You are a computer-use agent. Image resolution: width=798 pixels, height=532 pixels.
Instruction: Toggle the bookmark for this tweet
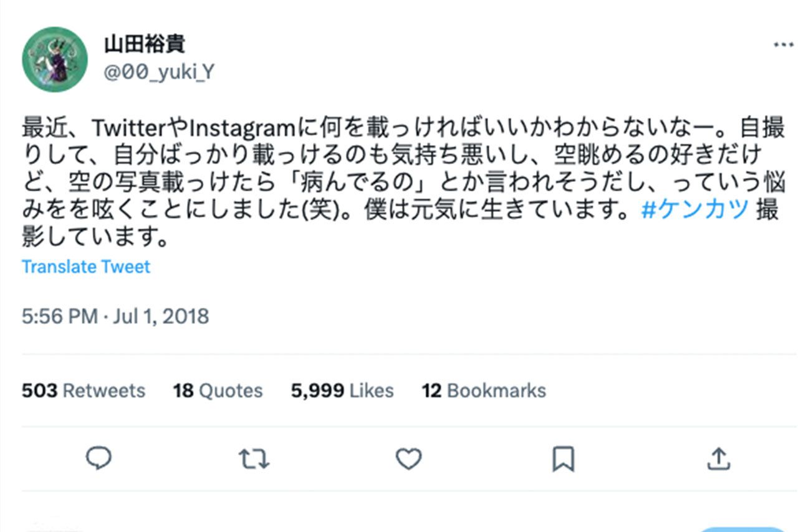click(564, 459)
